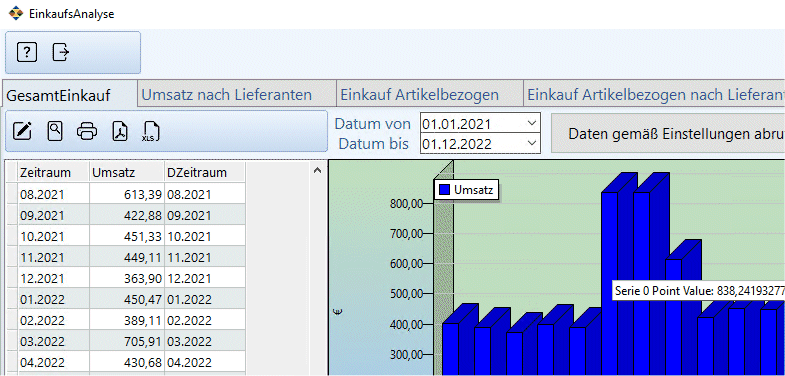
Task: Click the Umsatz value 450,47
Action: click(x=127, y=299)
